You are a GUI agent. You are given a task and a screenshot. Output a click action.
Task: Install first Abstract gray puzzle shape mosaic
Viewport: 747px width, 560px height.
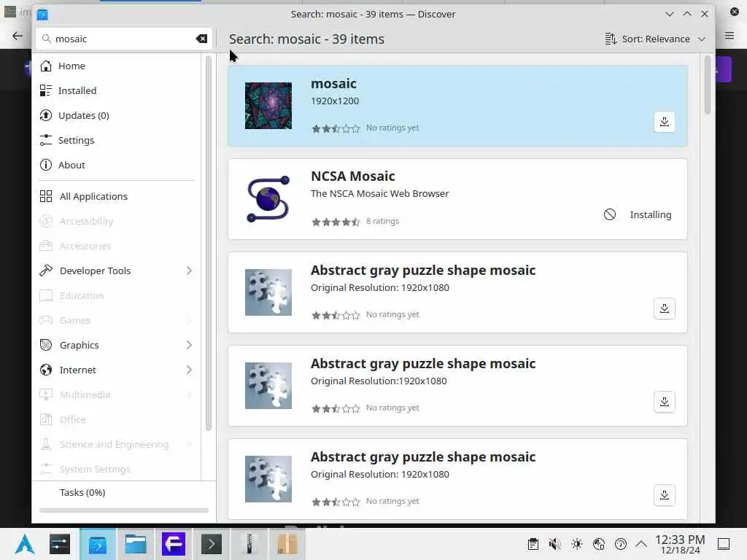coord(664,308)
